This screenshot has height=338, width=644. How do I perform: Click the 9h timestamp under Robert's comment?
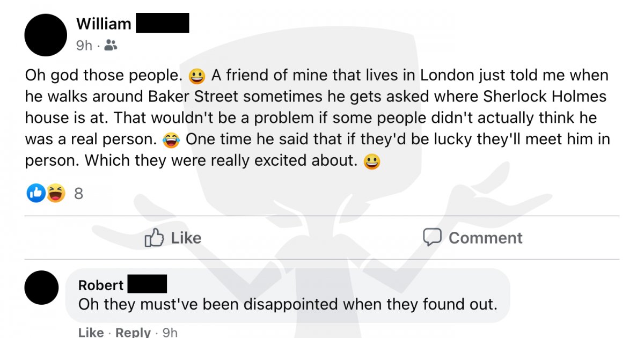[x=170, y=333]
